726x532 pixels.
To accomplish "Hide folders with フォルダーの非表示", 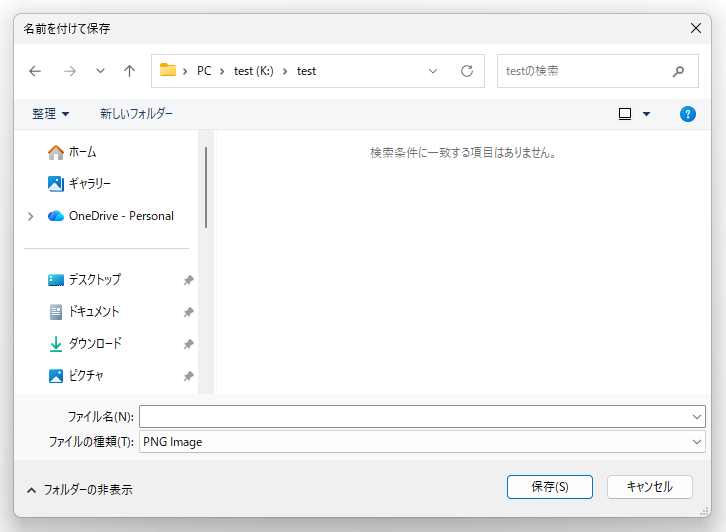I will click(x=79, y=490).
